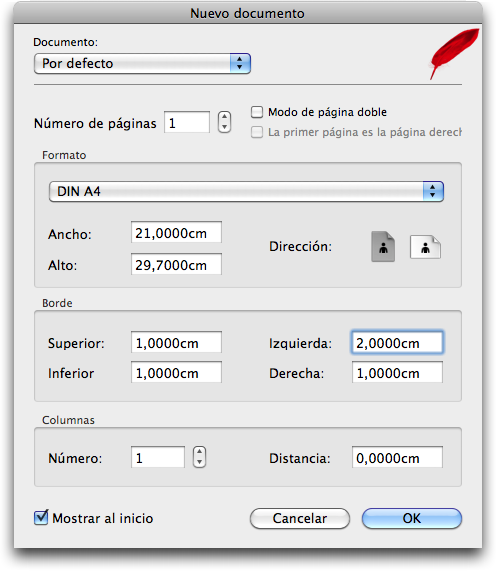Confirm with the OK button
Viewport: 496px width, 571px height.
click(x=412, y=518)
